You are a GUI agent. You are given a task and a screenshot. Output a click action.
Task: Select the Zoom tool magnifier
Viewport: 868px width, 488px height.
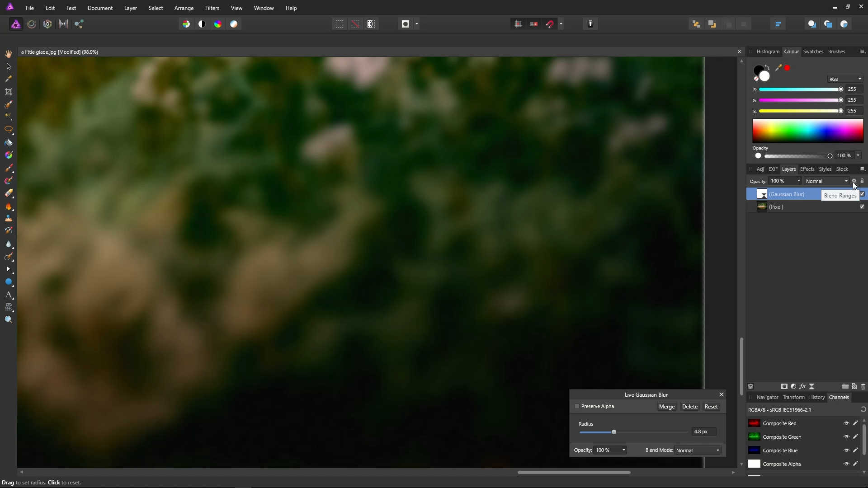click(x=9, y=319)
